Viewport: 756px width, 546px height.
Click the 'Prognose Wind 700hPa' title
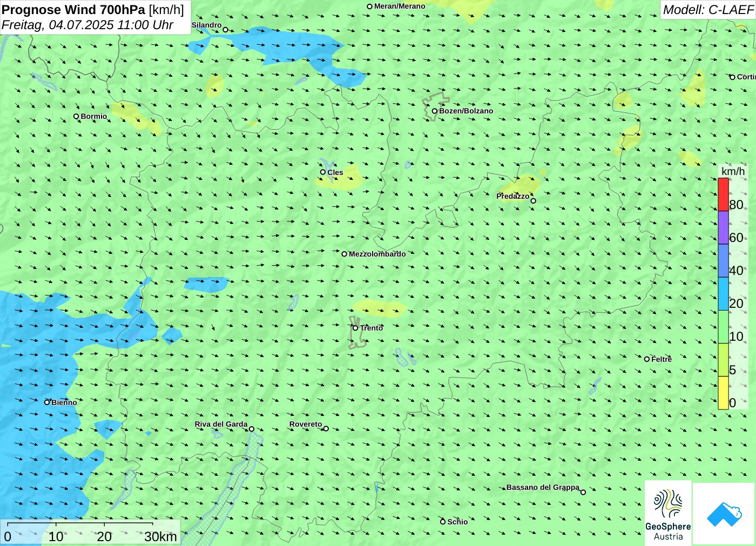(73, 10)
